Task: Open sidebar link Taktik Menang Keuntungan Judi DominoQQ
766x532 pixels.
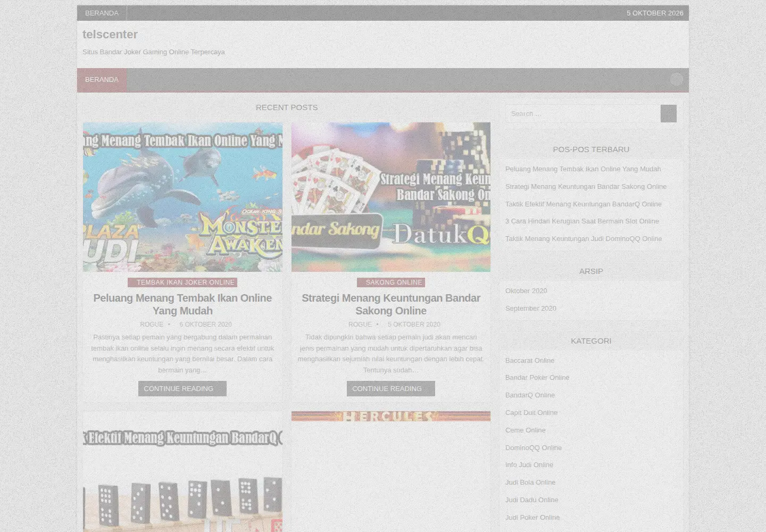Action: pos(584,238)
